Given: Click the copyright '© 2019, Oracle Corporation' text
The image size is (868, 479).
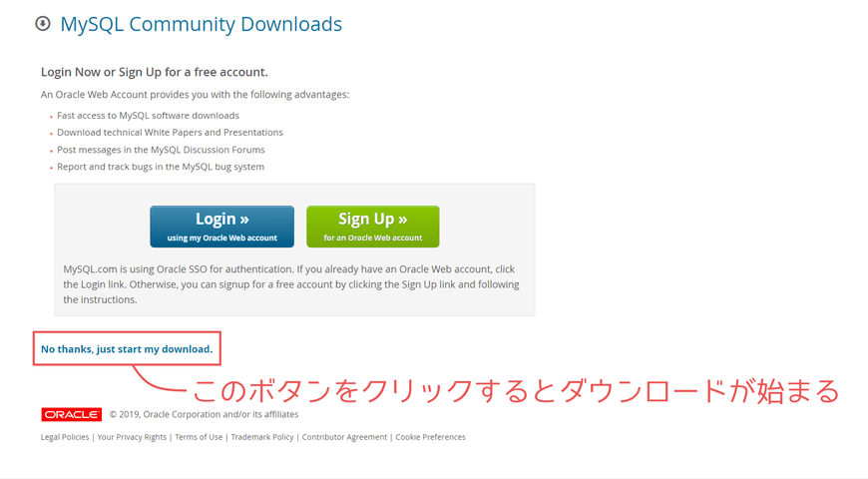Looking at the screenshot, I should click(204, 414).
